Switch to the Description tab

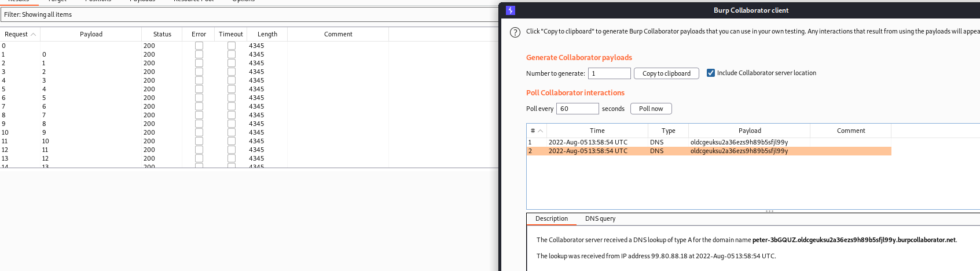tap(552, 219)
